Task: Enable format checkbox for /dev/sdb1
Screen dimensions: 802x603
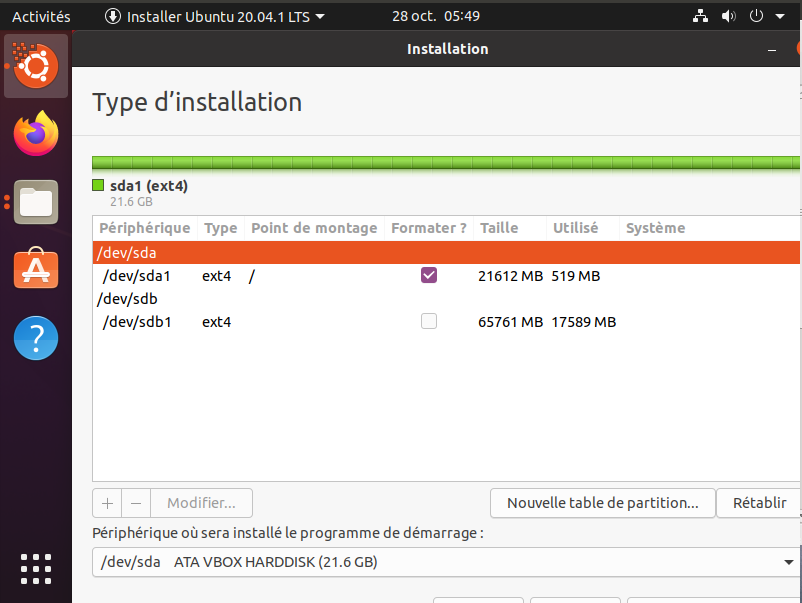Action: point(429,322)
